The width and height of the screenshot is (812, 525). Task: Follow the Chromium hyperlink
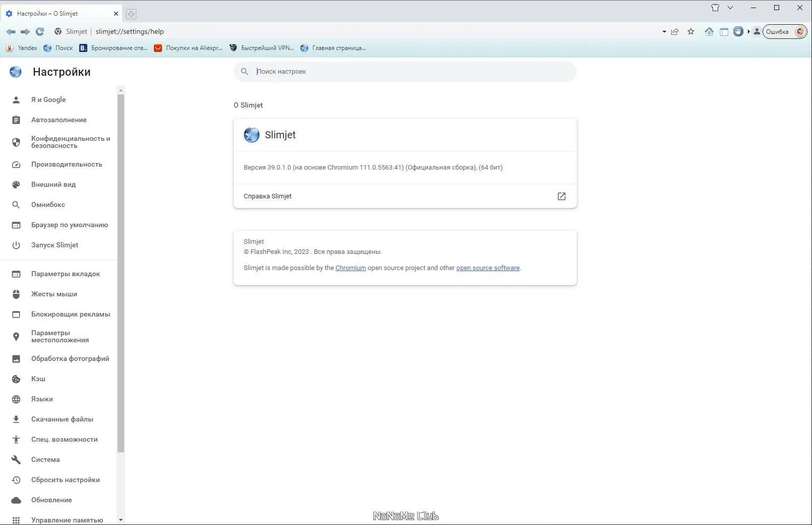351,268
